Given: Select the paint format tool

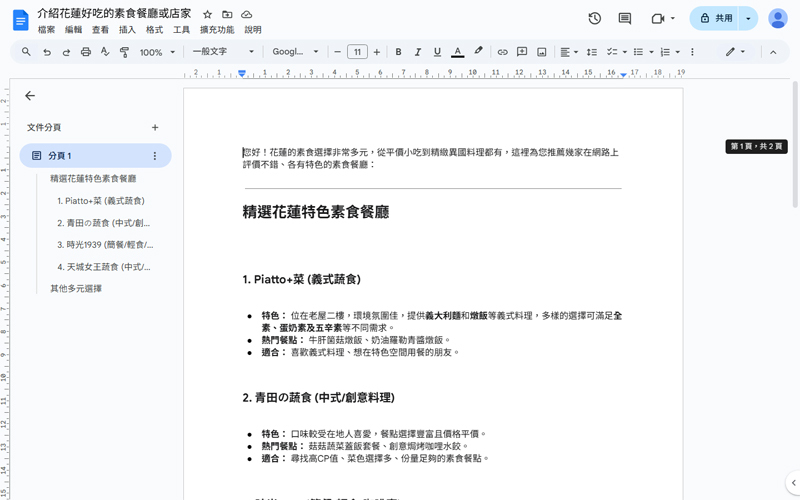Looking at the screenshot, I should (x=124, y=52).
